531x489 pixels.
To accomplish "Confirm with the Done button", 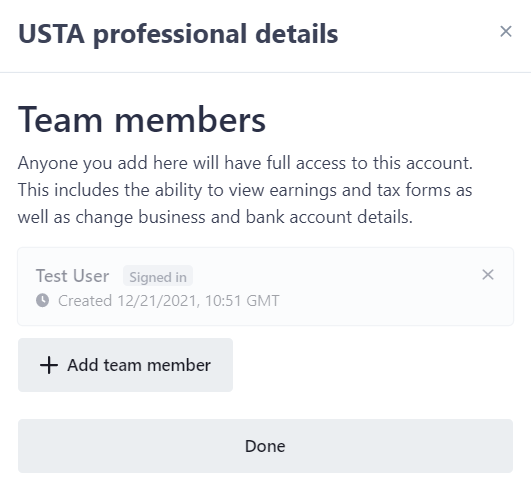I will [x=265, y=446].
